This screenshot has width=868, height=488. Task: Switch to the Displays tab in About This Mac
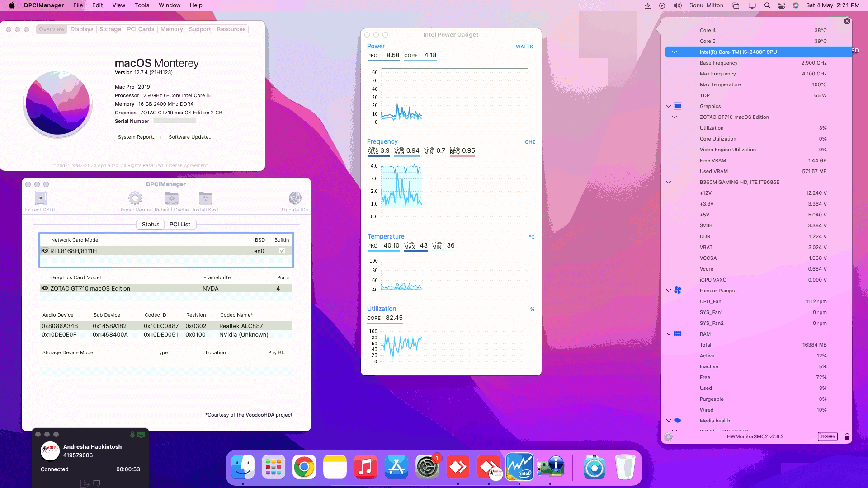click(x=82, y=29)
